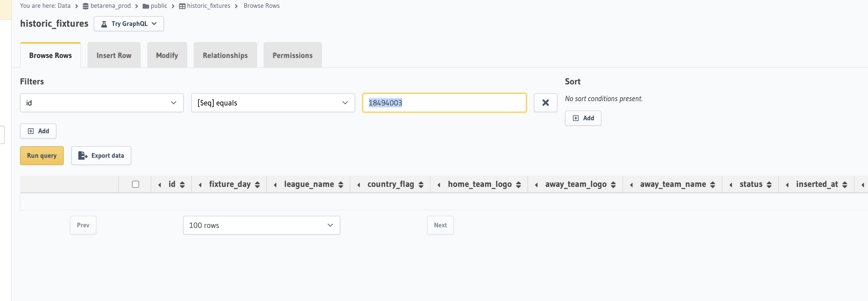The image size is (868, 301).
Task: Open the Permissions tab
Action: coord(292,55)
